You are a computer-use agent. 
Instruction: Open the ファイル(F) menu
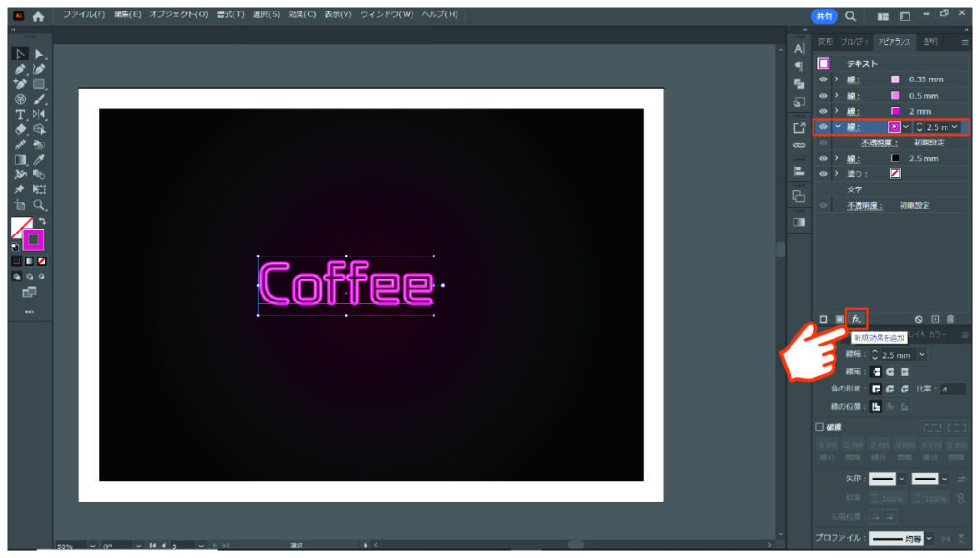84,14
